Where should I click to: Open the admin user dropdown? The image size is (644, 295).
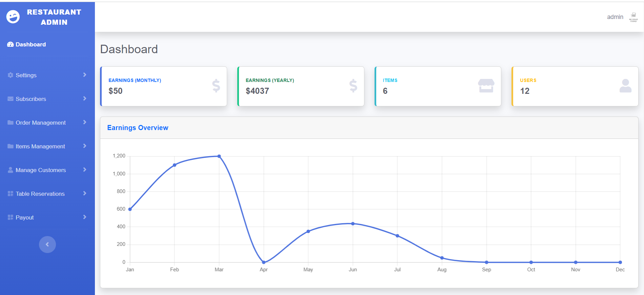click(615, 17)
